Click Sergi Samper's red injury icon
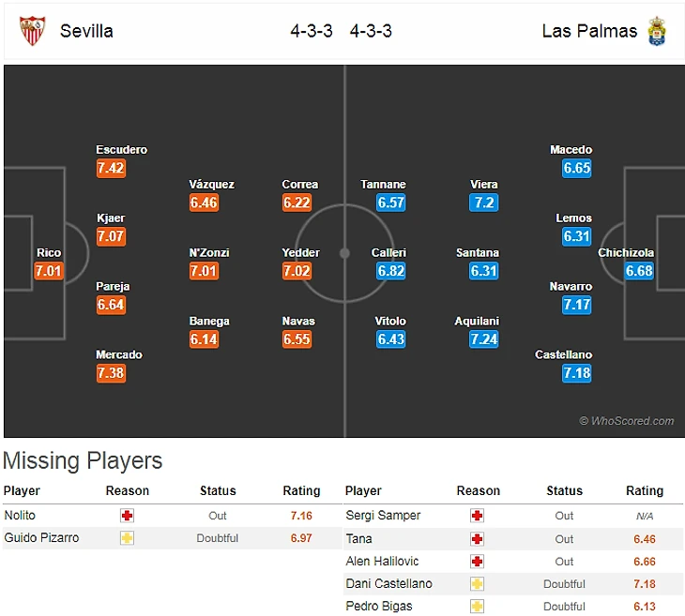Image resolution: width=685 pixels, height=616 pixels. 479,516
